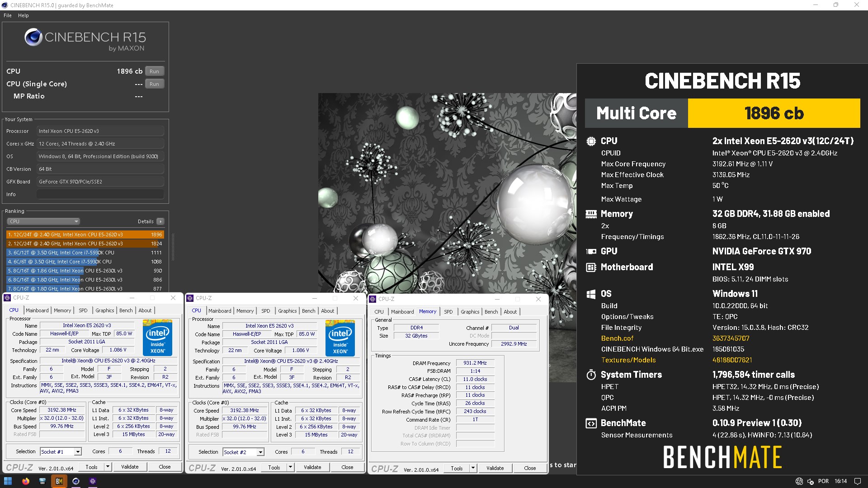Open Bench tab in Socket #1 CPU-Z window
868x488 pixels.
(126, 310)
